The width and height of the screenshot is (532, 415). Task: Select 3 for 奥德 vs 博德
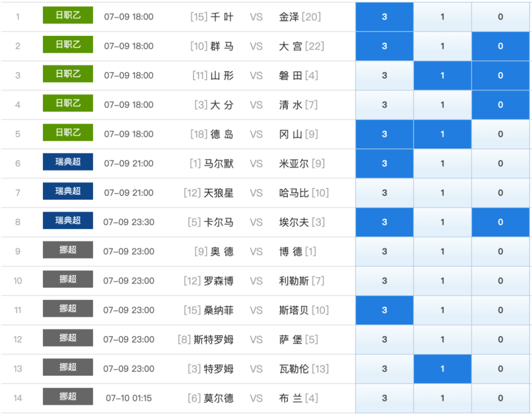[385, 252]
